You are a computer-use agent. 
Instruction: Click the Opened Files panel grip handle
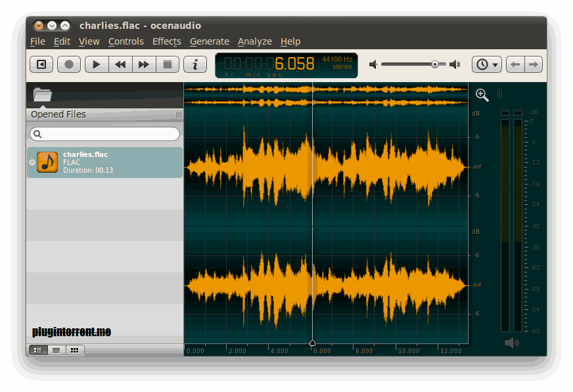point(179,115)
